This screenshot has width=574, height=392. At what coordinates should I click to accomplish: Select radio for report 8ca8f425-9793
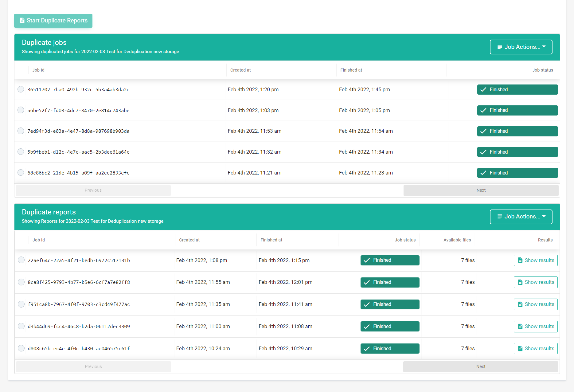tap(21, 282)
